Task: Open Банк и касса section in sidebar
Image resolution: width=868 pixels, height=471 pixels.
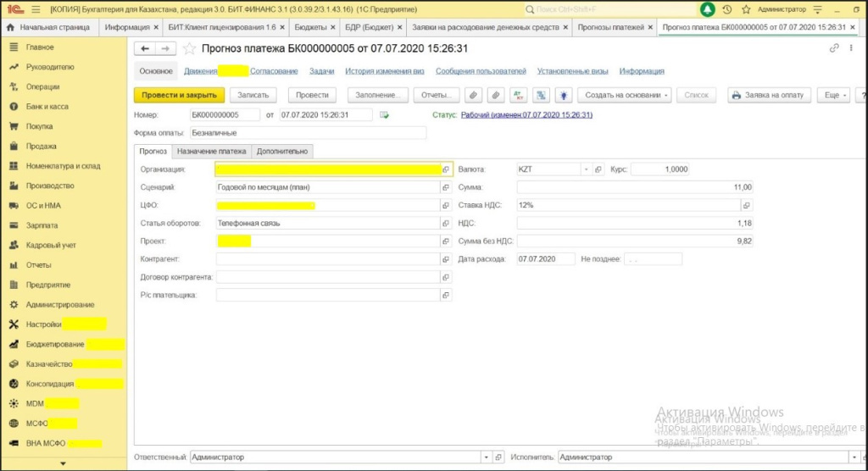Action: (x=47, y=107)
